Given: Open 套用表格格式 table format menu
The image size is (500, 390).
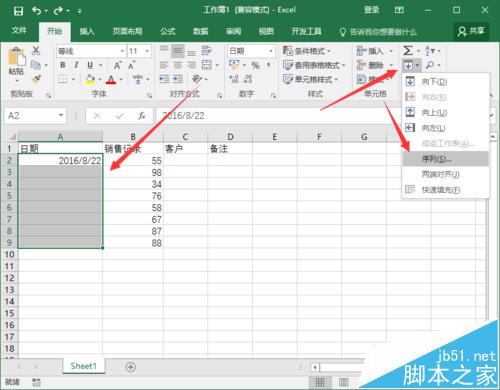Looking at the screenshot, I should [314, 65].
